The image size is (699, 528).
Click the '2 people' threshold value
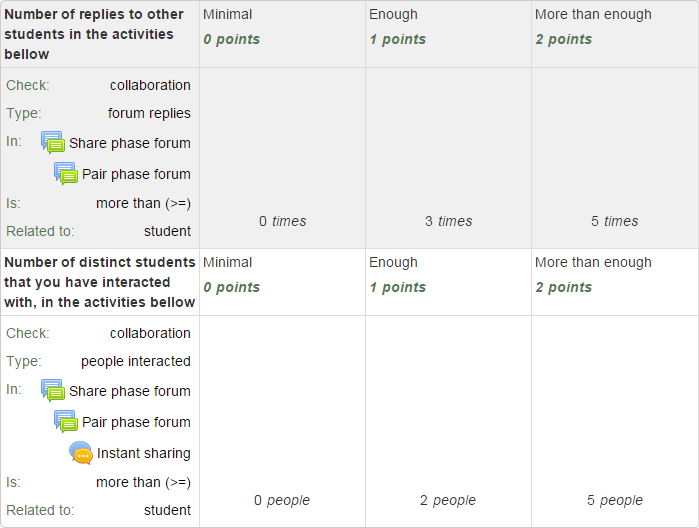pos(448,500)
